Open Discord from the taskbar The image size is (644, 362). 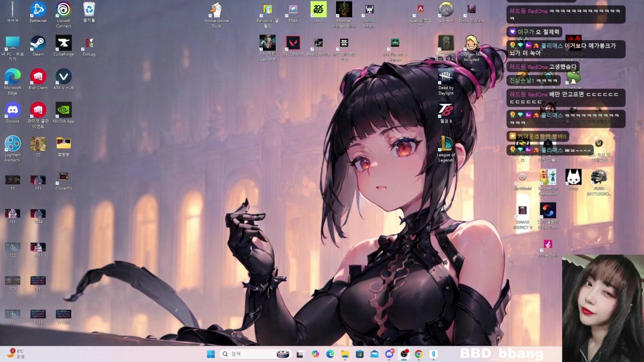(x=389, y=354)
